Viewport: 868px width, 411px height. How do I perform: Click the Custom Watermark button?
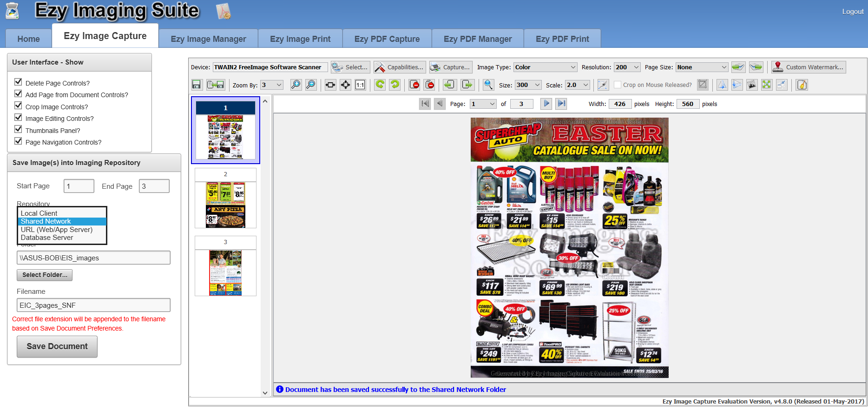coord(809,67)
